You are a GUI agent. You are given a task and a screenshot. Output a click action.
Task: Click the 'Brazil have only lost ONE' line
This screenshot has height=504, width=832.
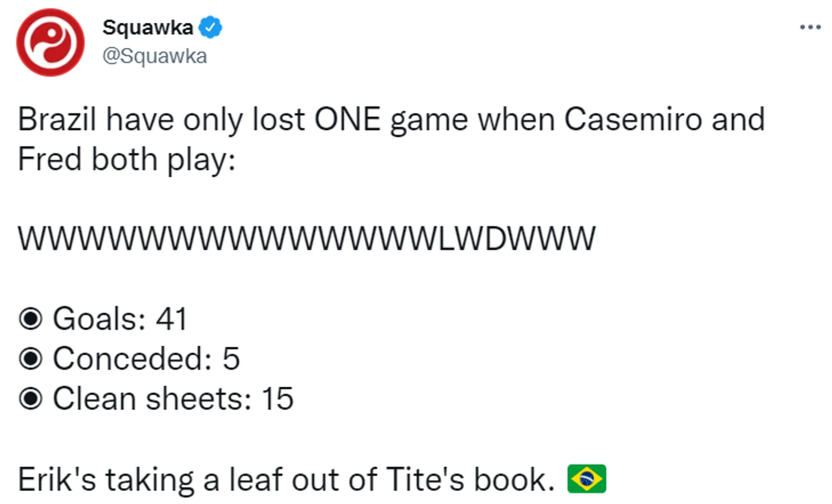(x=391, y=120)
